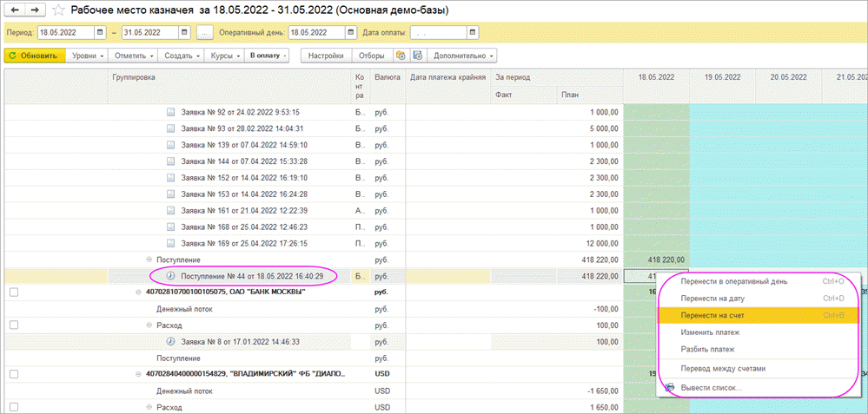Open calendar picker for Дата оплаты
868x414 pixels.
pos(473,33)
